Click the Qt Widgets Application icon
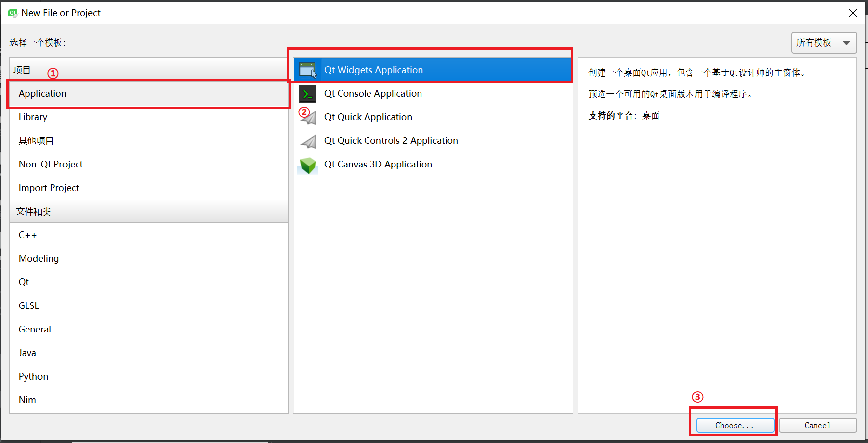The width and height of the screenshot is (868, 443). point(308,70)
